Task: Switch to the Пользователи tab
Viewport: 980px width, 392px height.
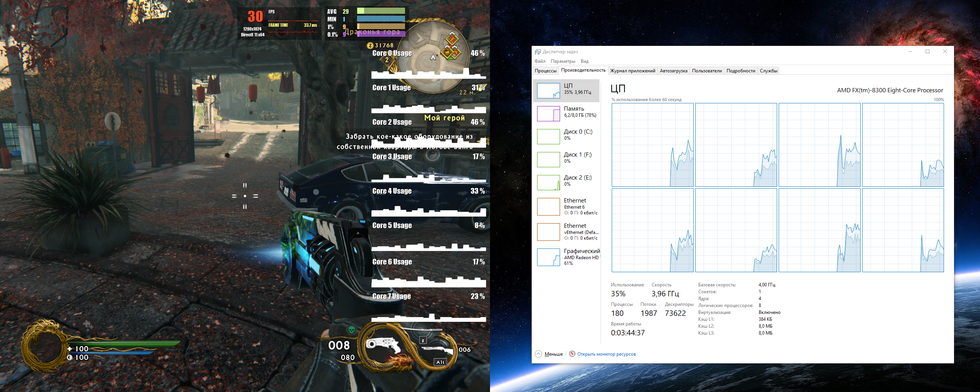Action: point(707,71)
